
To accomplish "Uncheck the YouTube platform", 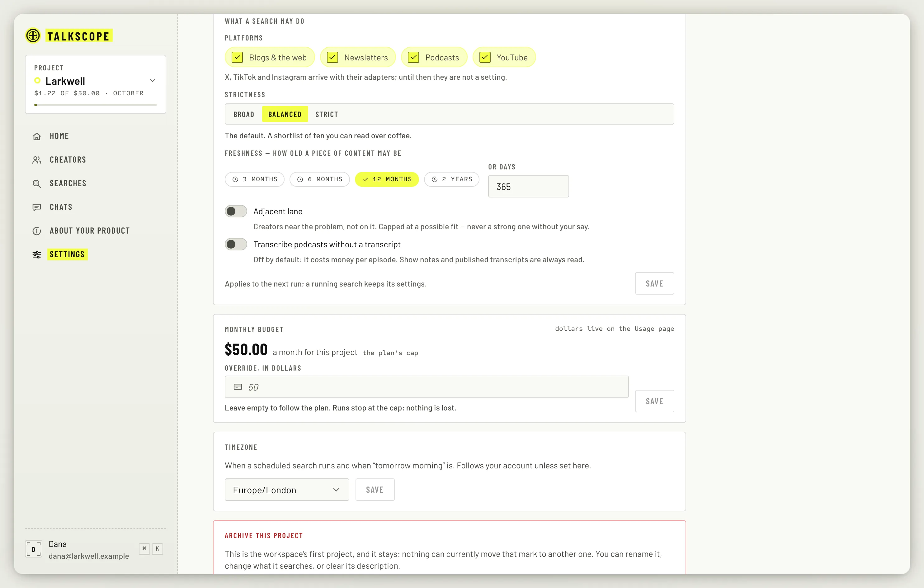I will 485,57.
